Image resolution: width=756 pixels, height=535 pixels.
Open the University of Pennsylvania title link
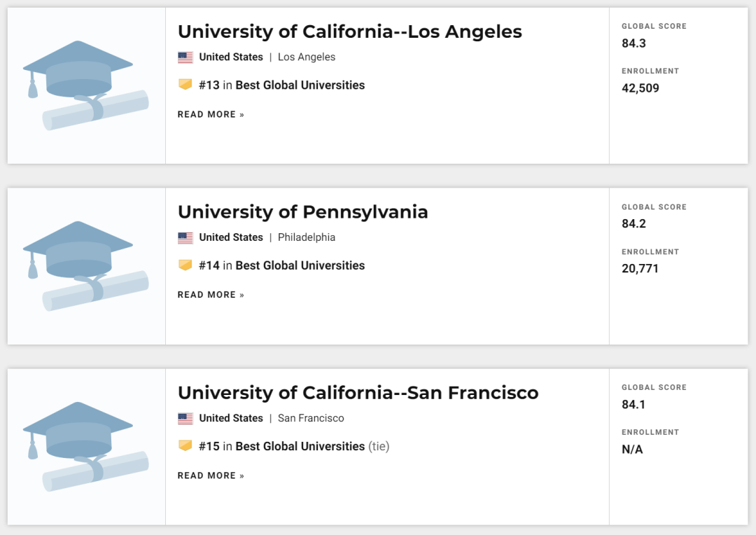pos(302,212)
